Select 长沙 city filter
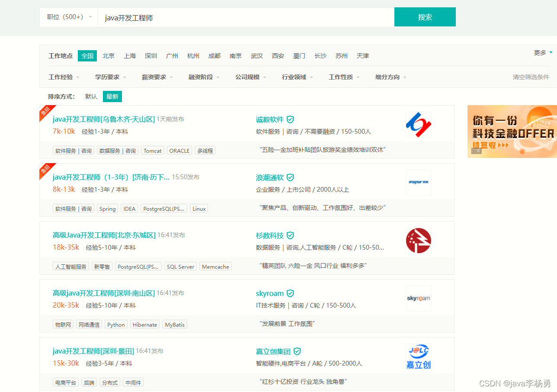Screen dimensions: 557x392 (x=320, y=56)
